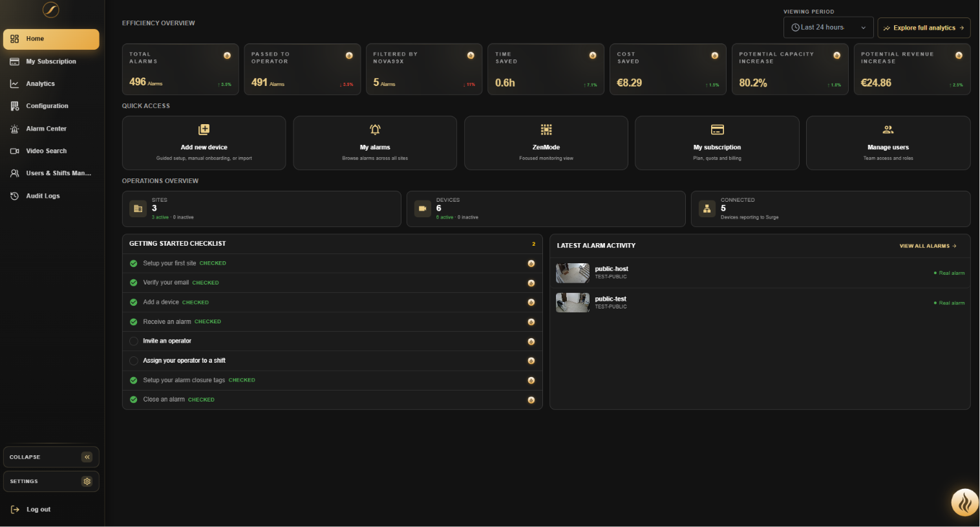Viewport: 980px width, 527px height.
Task: Click info icon on Add a device row
Action: click(x=531, y=303)
